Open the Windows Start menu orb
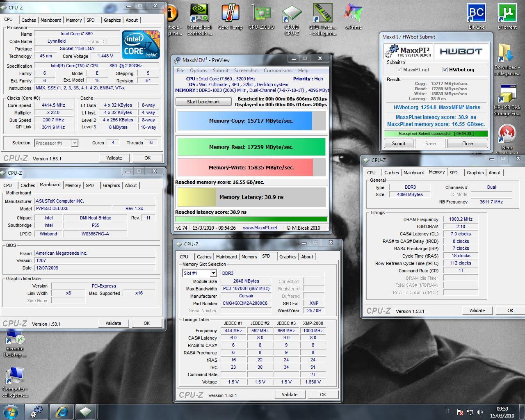 pos(11,411)
